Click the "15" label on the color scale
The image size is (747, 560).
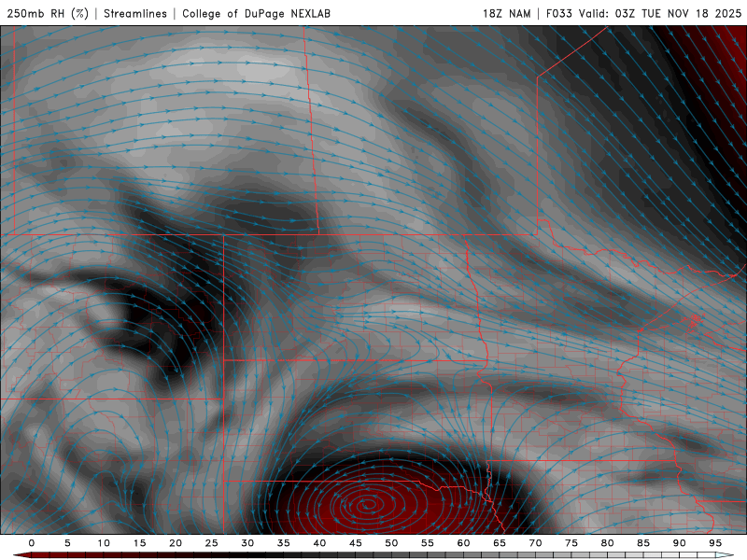(x=139, y=543)
